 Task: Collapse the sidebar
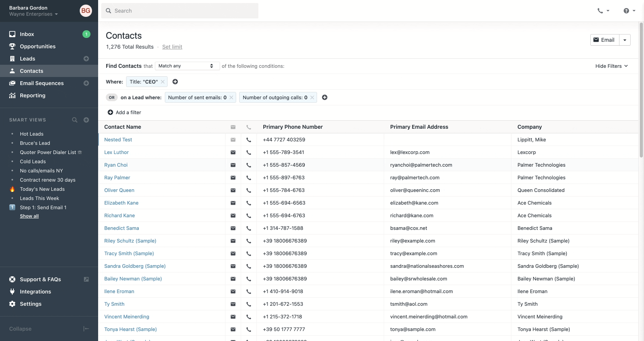point(49,329)
